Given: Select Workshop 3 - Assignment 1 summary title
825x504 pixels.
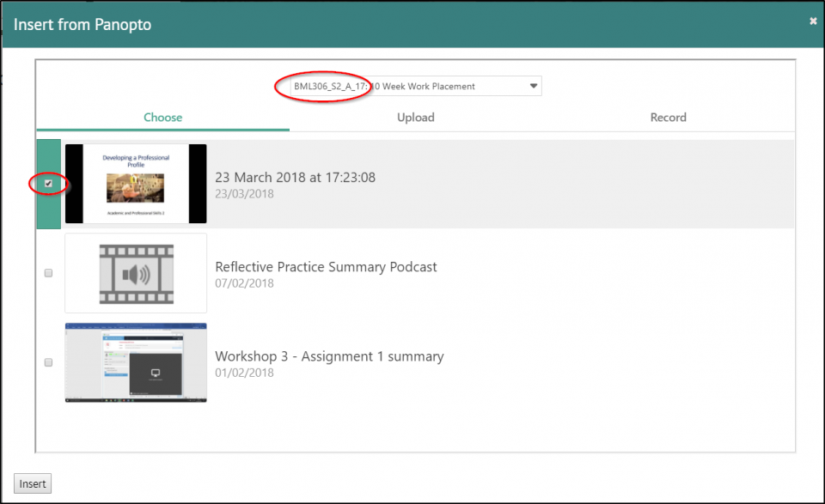Looking at the screenshot, I should pyautogui.click(x=329, y=356).
